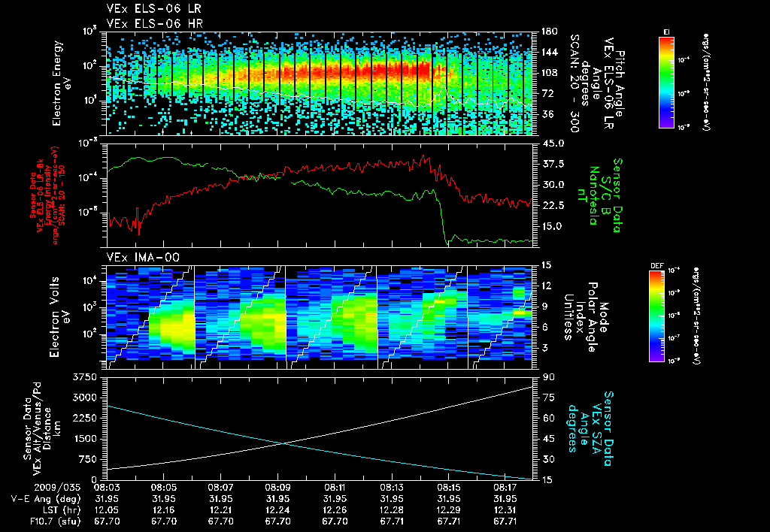Click the 'SCAN: 20 - 300' label

coord(574,83)
